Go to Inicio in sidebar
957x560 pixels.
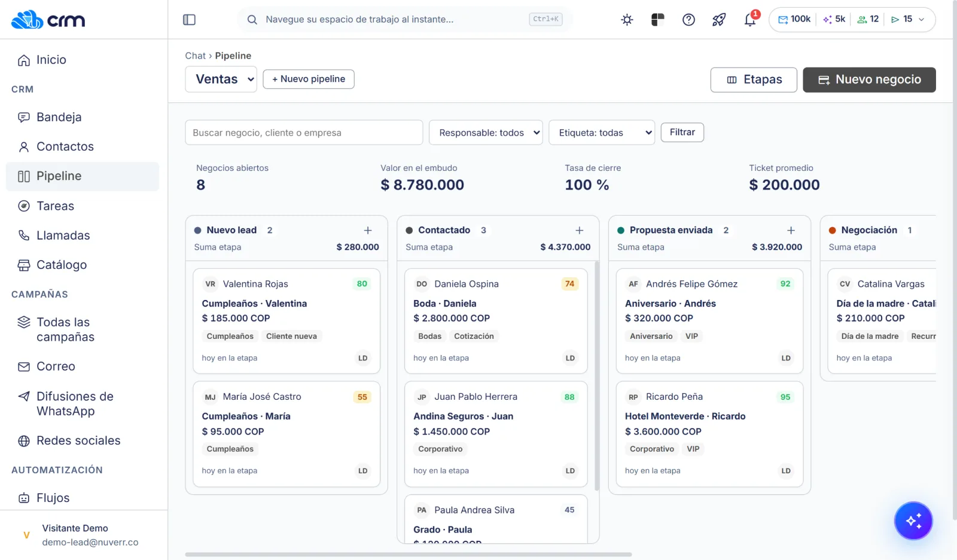click(83, 60)
